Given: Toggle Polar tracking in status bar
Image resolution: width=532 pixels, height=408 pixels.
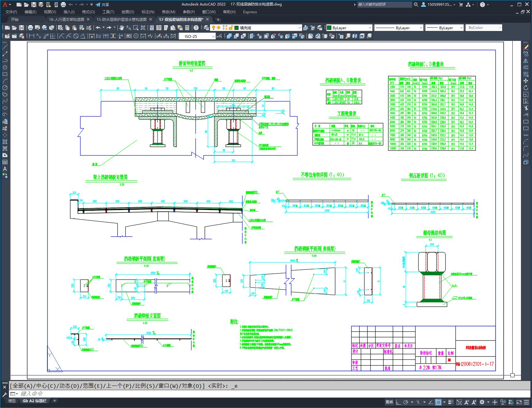Looking at the screenshot, I should pos(406,402).
